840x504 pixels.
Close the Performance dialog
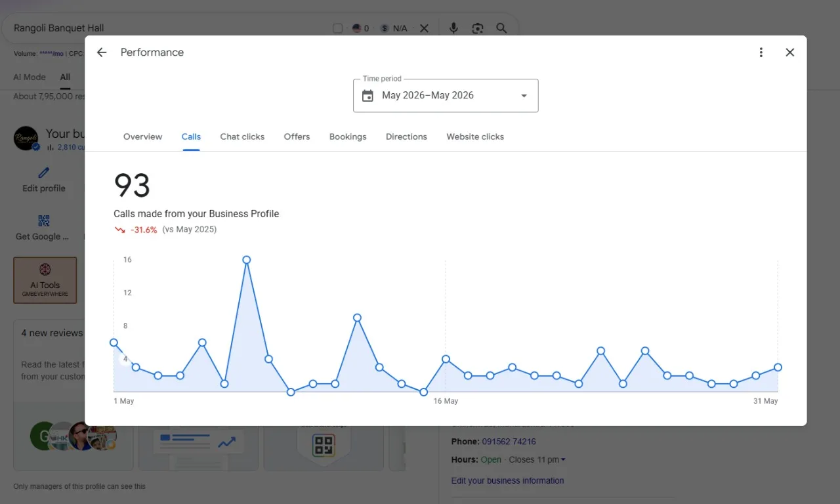point(790,52)
